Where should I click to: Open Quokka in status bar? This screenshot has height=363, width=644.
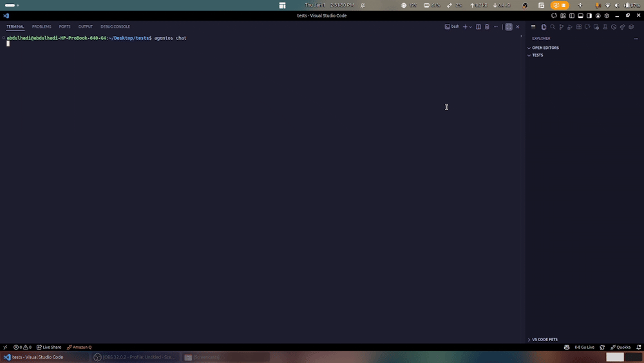point(620,348)
